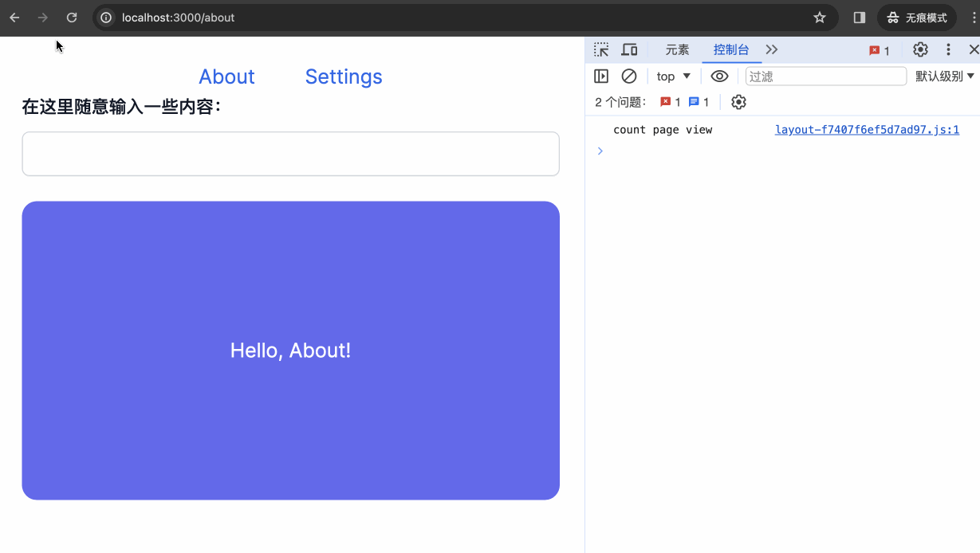The width and height of the screenshot is (980, 553).
Task: Open the layout-f7407f6ef5d7ad97.js source link
Action: coord(867,129)
